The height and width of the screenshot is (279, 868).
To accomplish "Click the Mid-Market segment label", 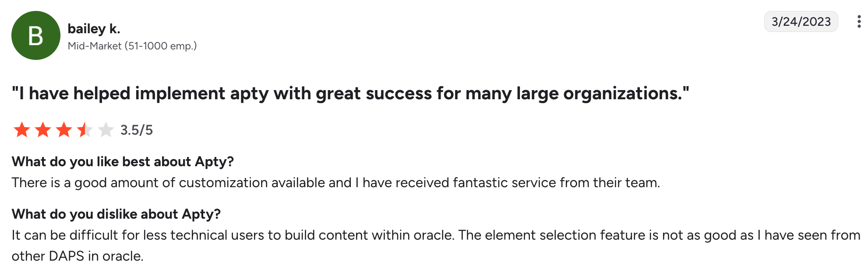I will coord(95,46).
